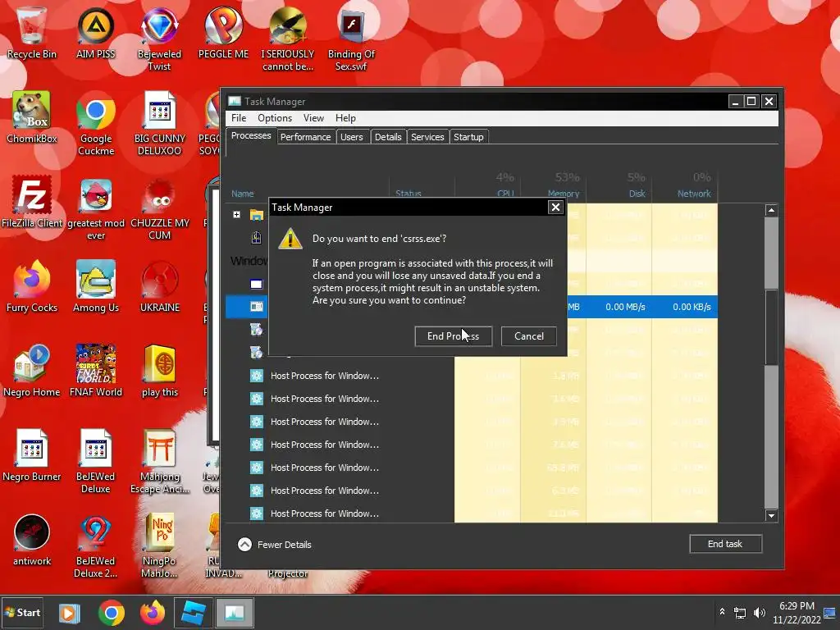Launch Bejeweled Twist from the desktop

pos(159,38)
